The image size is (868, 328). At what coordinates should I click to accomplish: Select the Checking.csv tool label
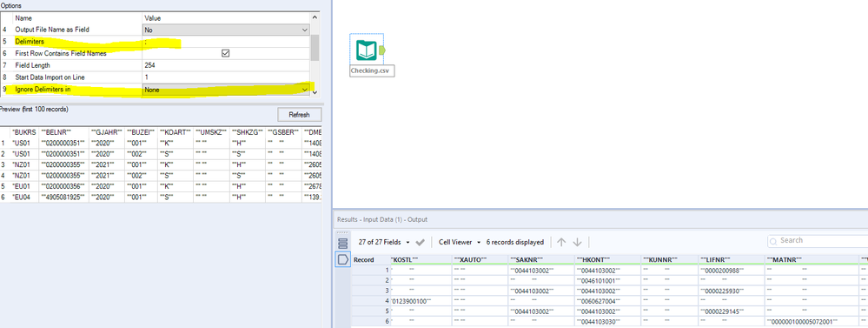click(x=372, y=71)
